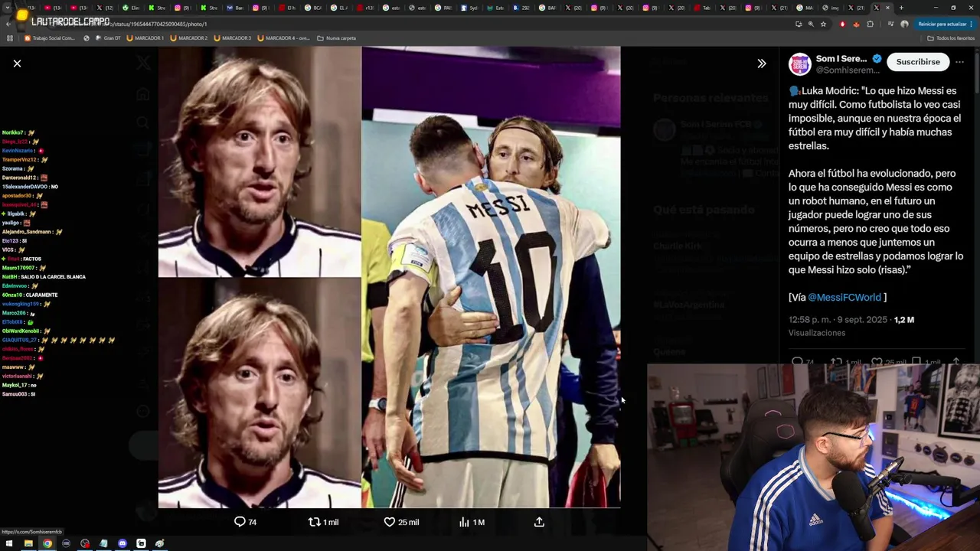This screenshot has width=980, height=551.
Task: Switch to the Tab-labeled browser tab
Action: [x=703, y=8]
